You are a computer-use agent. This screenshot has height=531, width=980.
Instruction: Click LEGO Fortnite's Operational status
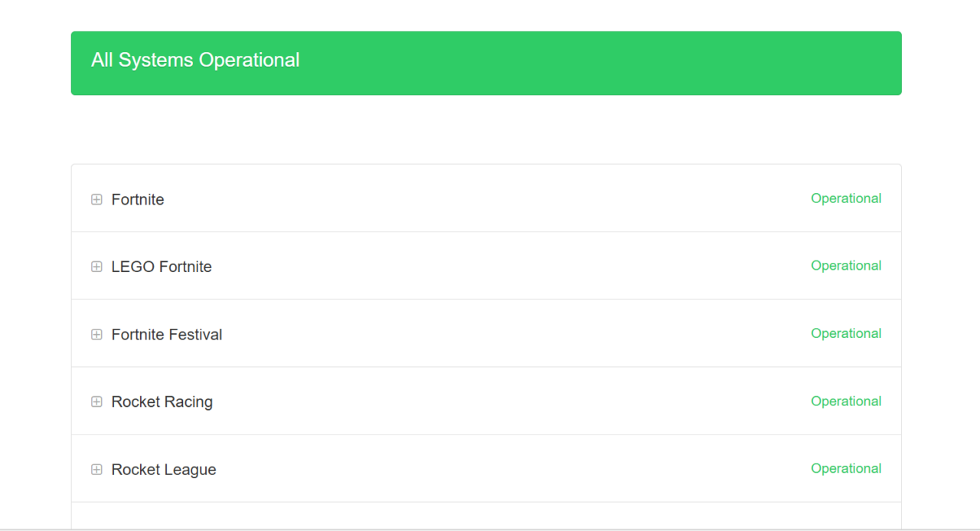pyautogui.click(x=846, y=266)
